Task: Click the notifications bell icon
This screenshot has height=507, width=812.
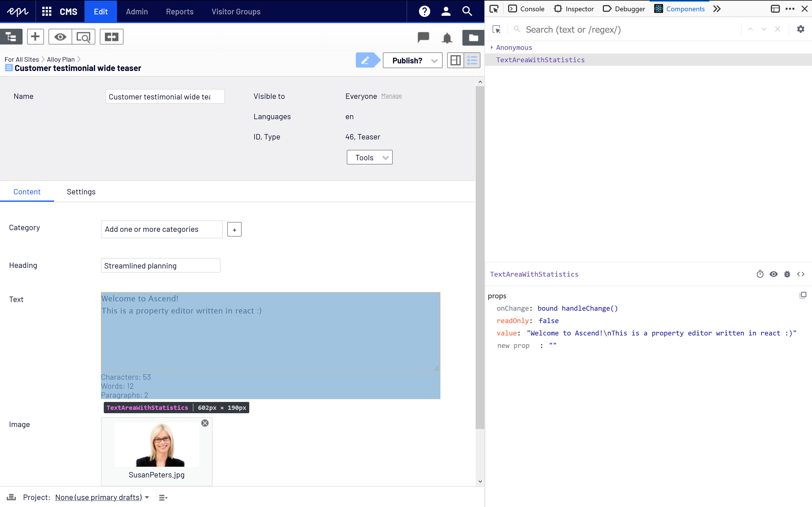Action: coord(447,38)
